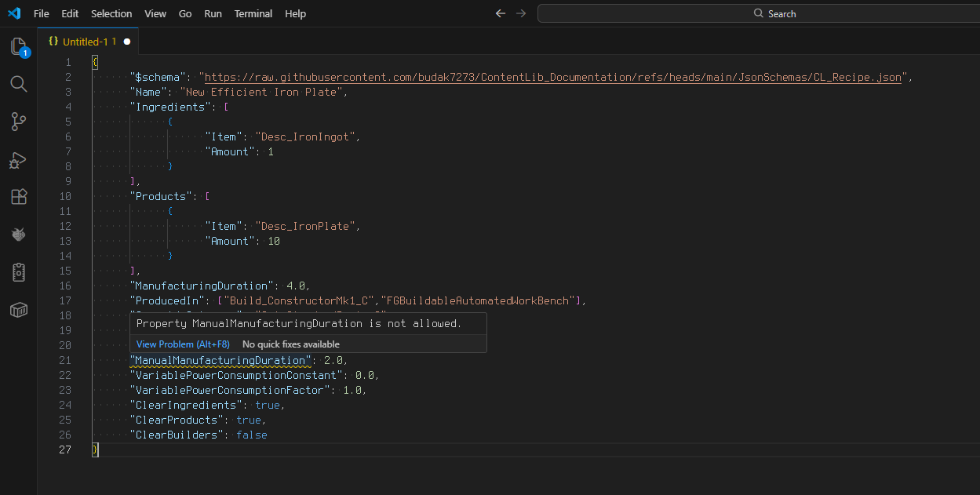Click the navigate back arrow

pyautogui.click(x=501, y=13)
